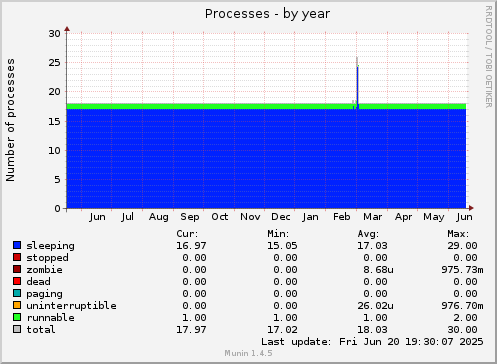This screenshot has width=497, height=364.
Task: Click the late-February spike in the graph
Action: click(x=357, y=83)
